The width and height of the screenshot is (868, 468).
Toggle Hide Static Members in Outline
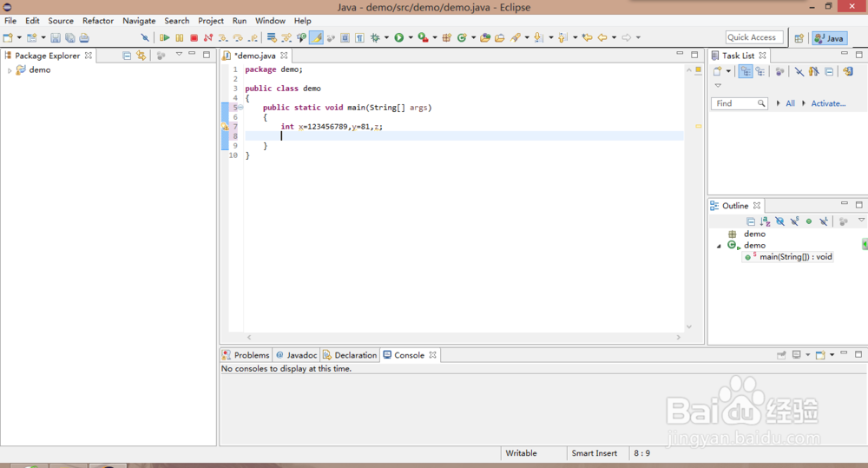coord(794,221)
